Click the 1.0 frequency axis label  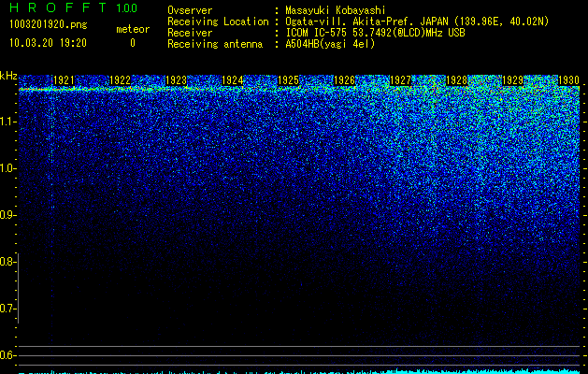7,168
